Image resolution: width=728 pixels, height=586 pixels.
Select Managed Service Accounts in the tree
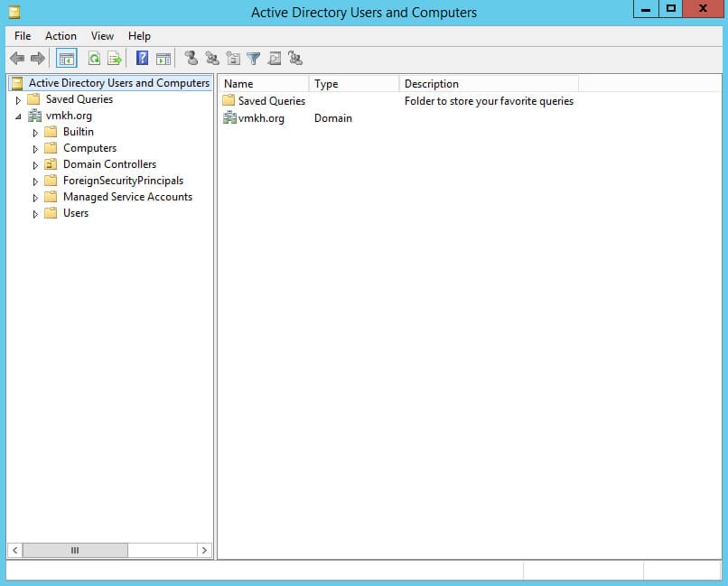click(x=127, y=197)
